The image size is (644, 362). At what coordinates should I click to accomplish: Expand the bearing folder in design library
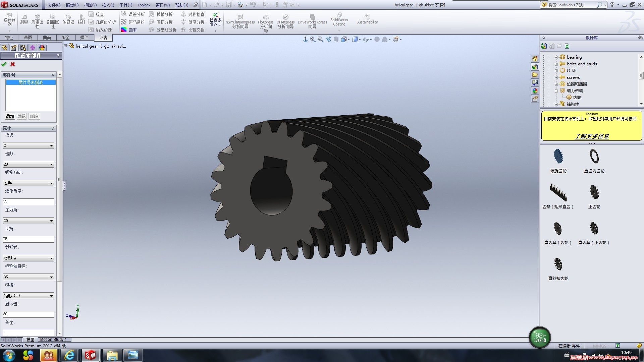(x=556, y=57)
